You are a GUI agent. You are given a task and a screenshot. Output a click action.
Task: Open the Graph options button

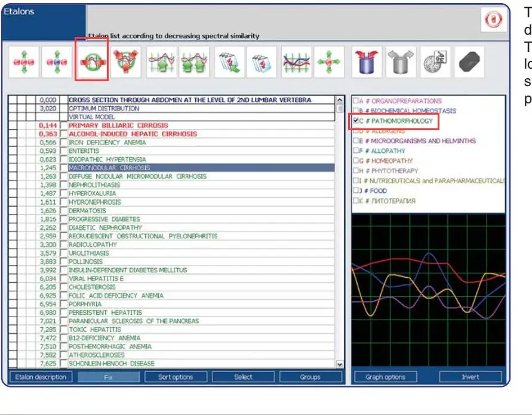click(385, 377)
